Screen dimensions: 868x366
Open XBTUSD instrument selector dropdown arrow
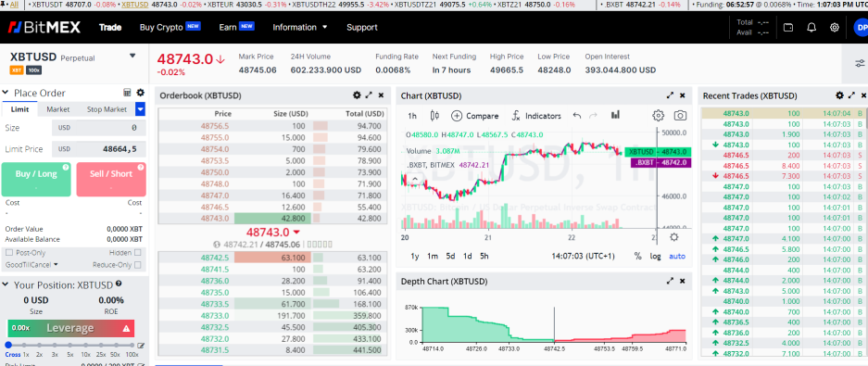[132, 56]
